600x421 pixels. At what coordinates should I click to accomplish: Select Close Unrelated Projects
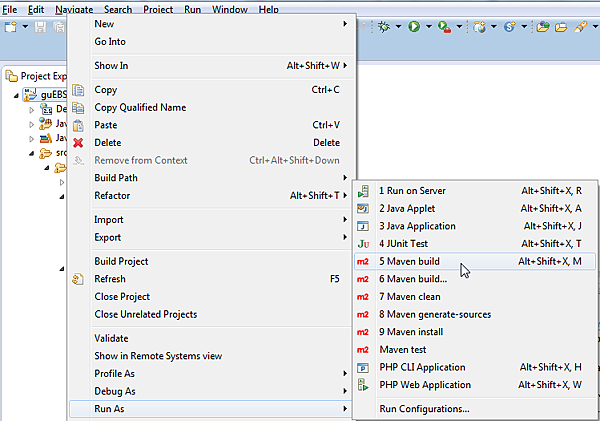(211, 314)
